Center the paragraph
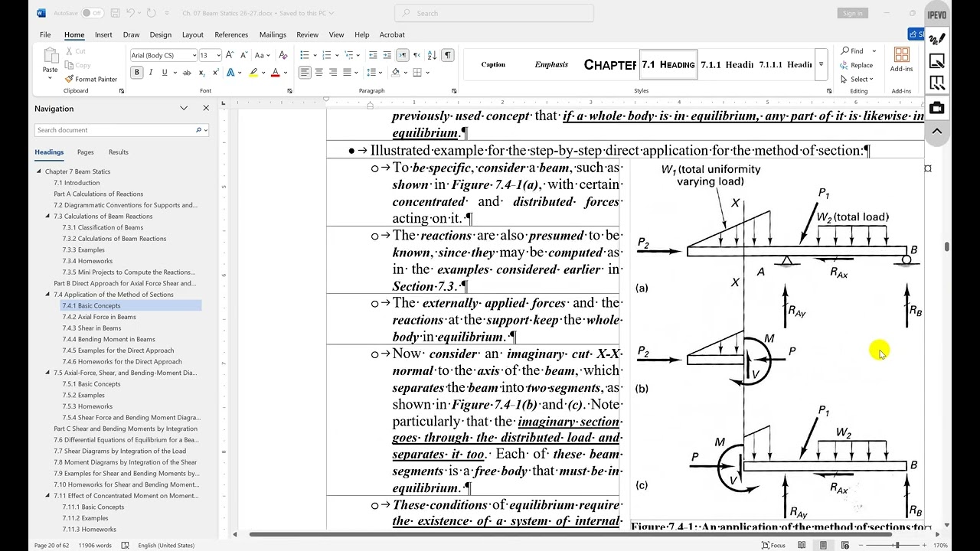 pyautogui.click(x=318, y=73)
